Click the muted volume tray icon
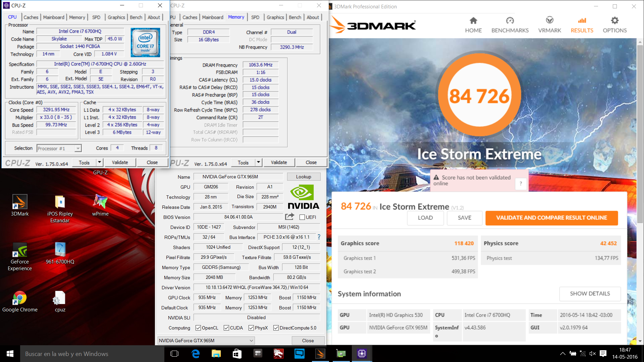Screen dimensions: 644x362 593,354
